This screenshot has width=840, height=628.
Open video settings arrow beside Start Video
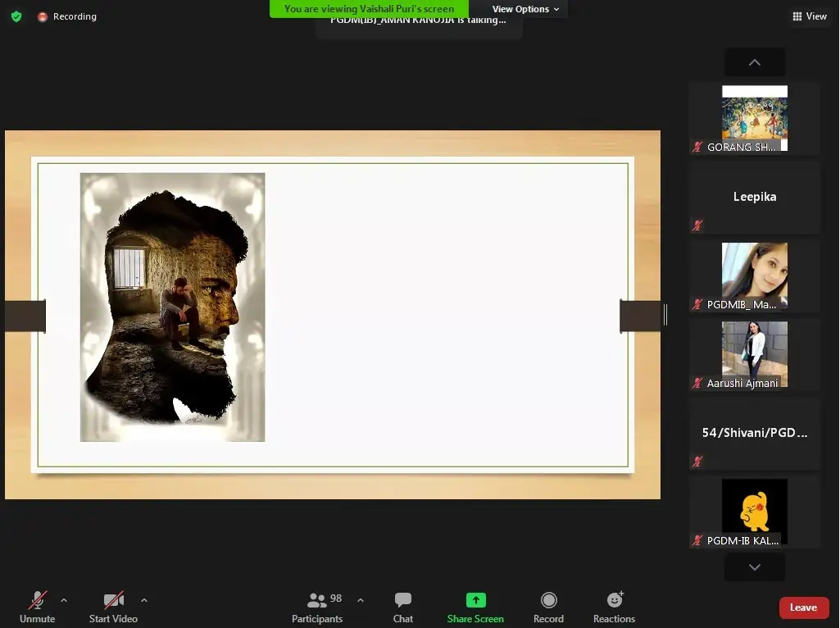coord(144,600)
